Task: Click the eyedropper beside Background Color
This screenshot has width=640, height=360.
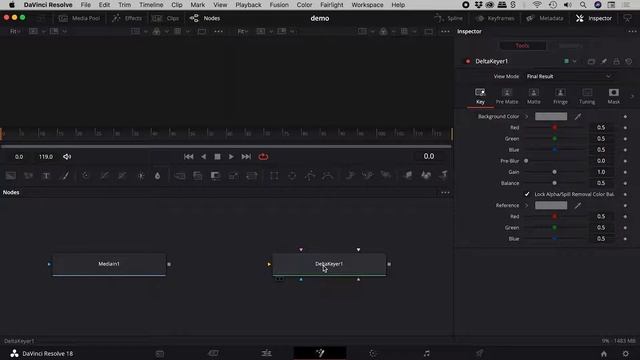Action: (578, 117)
